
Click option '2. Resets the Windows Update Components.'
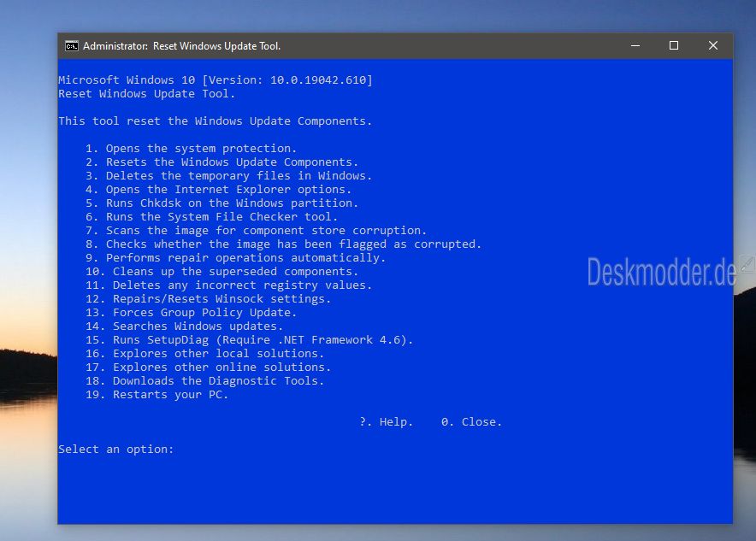(222, 162)
